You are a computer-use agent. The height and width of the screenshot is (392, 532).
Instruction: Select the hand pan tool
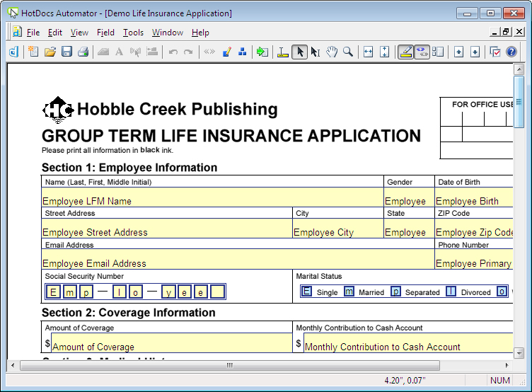(x=331, y=52)
